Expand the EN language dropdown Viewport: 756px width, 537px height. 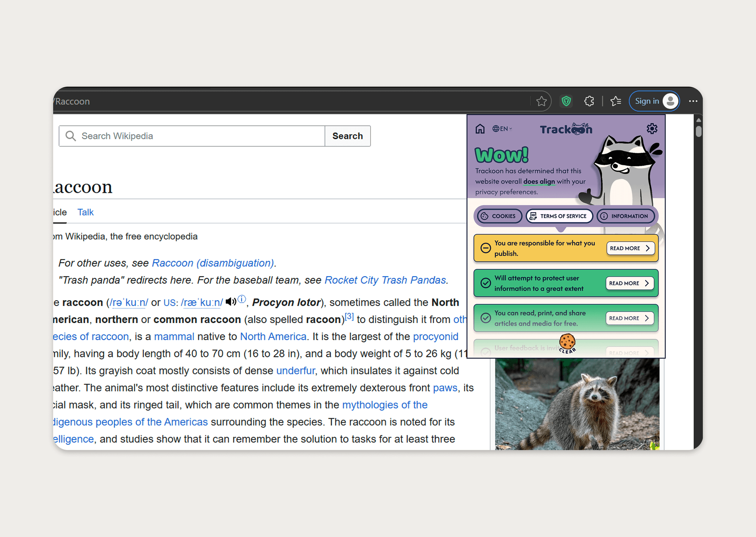point(502,129)
